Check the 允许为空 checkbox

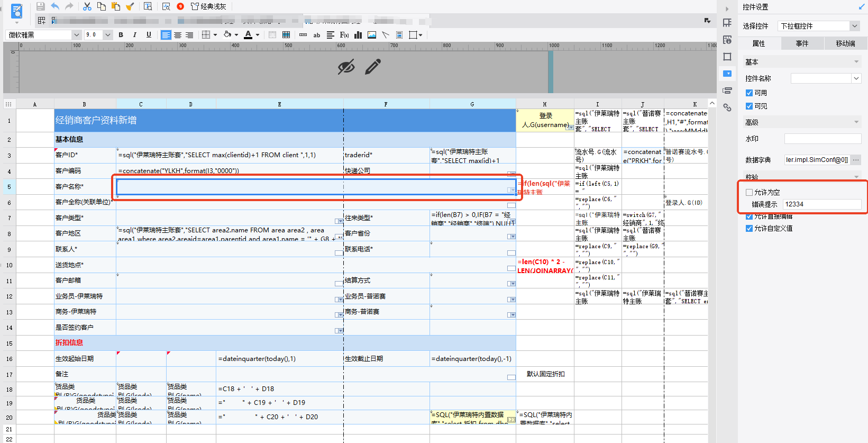(749, 192)
